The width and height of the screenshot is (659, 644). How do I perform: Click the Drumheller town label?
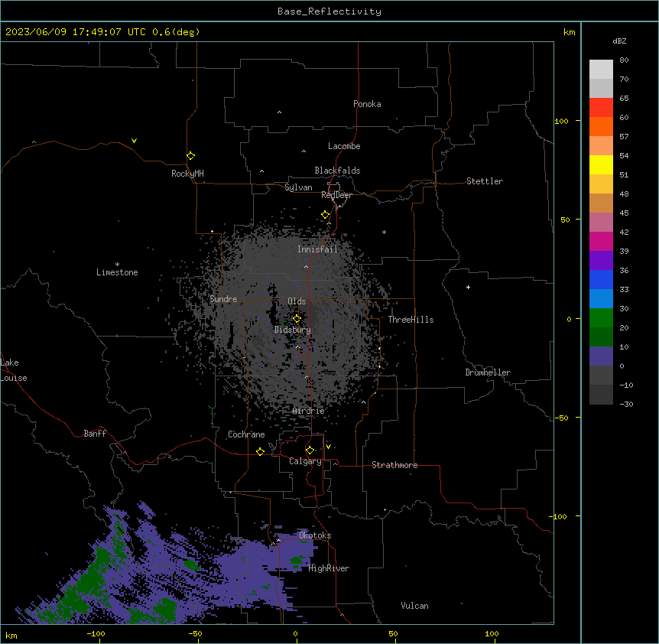point(488,372)
